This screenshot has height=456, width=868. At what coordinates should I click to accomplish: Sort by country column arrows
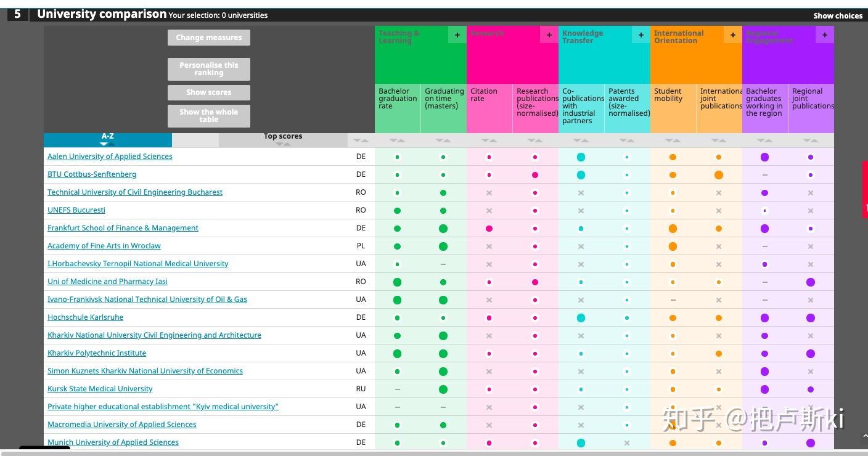tap(361, 140)
